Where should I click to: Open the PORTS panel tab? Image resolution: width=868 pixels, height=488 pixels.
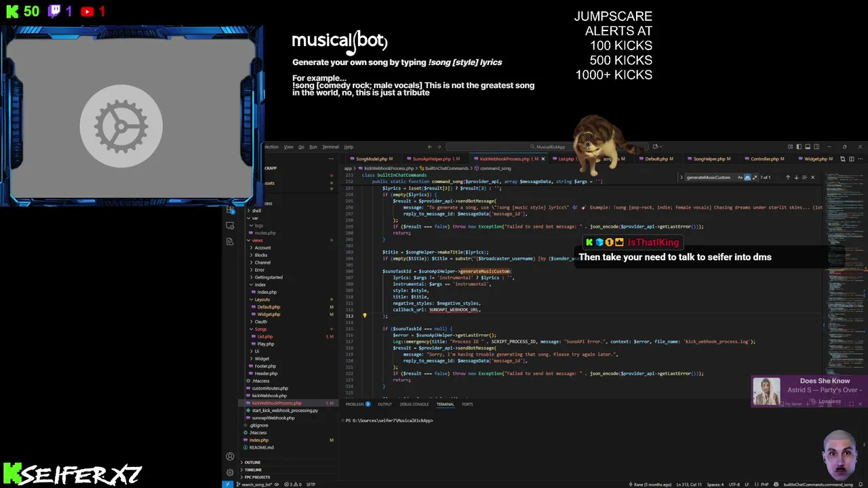tap(467, 404)
